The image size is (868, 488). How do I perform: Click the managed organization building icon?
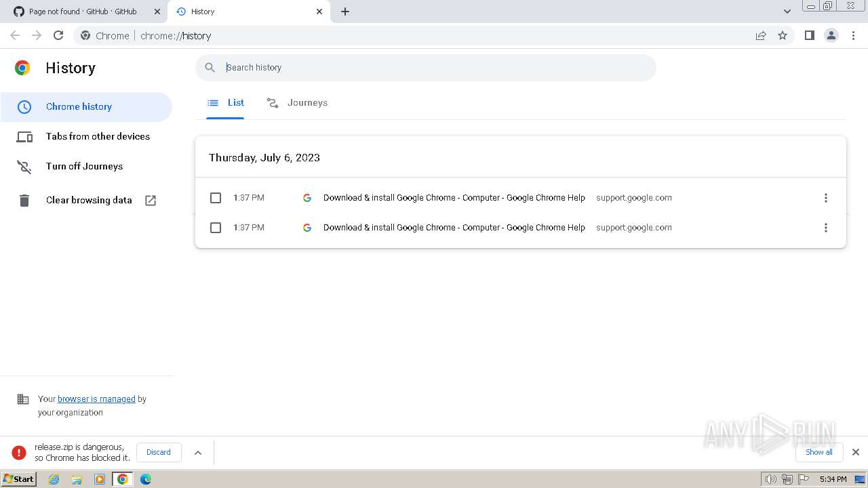pos(23,399)
